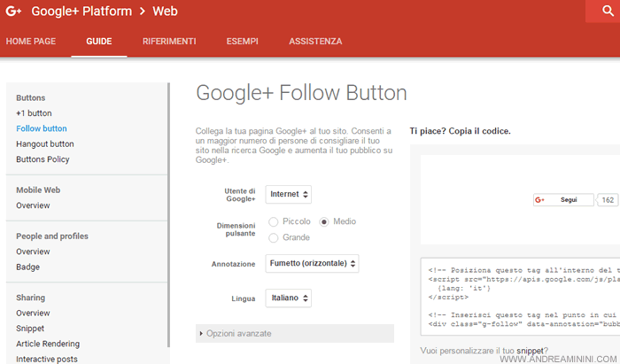Click the Mobile Web section heading
Screen dimensions: 620x364
38,190
